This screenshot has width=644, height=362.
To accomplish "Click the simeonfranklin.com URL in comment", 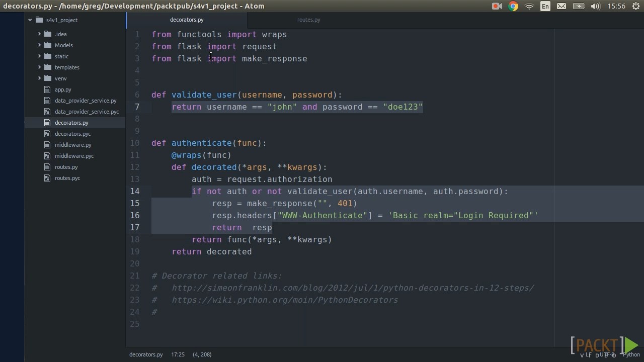I will coord(353,288).
